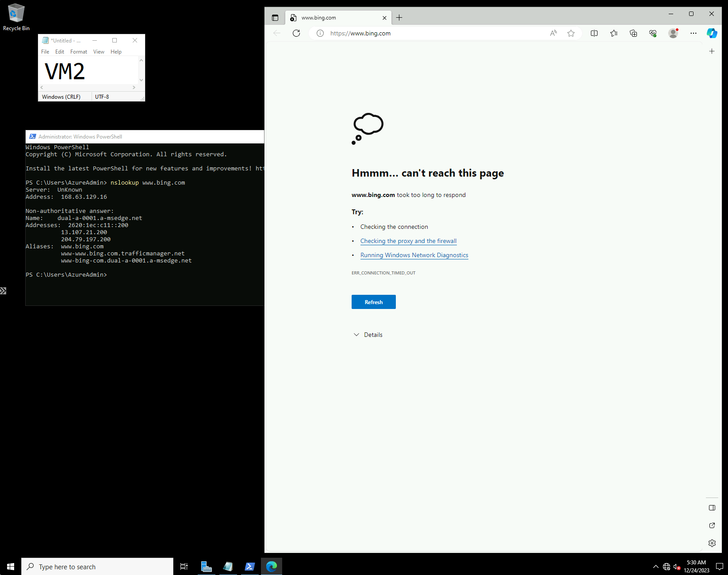Open Notepad View menu
This screenshot has width=728, height=575.
point(99,52)
